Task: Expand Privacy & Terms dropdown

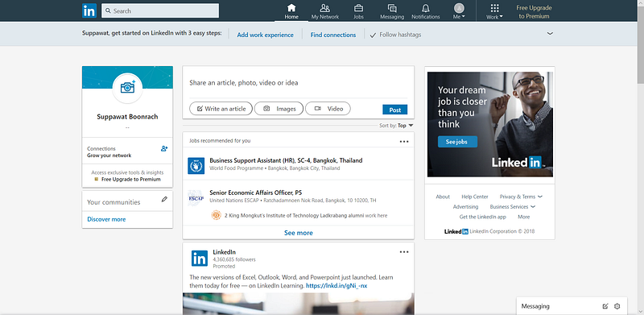Action: (521, 197)
